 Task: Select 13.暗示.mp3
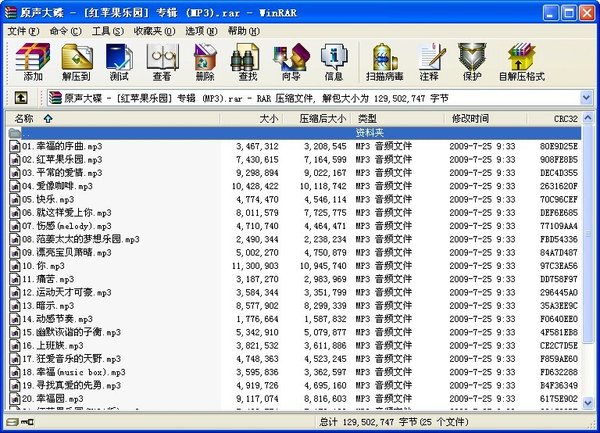pos(294,306)
